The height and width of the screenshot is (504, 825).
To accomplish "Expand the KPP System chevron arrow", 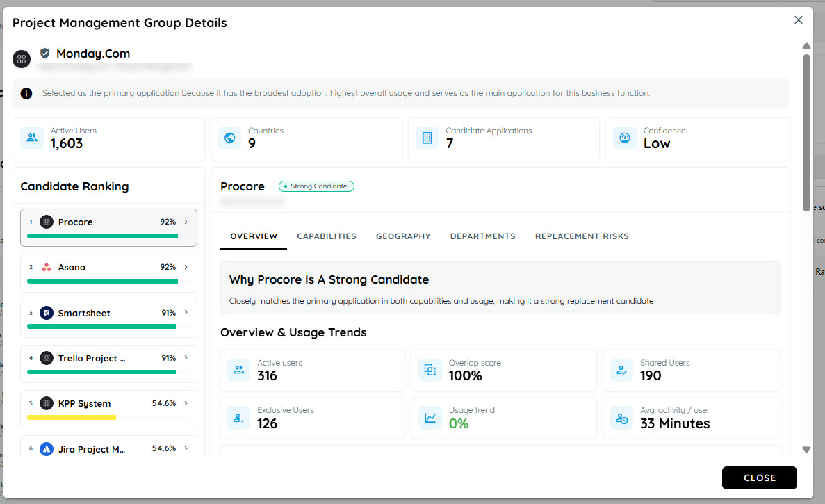I will [186, 403].
